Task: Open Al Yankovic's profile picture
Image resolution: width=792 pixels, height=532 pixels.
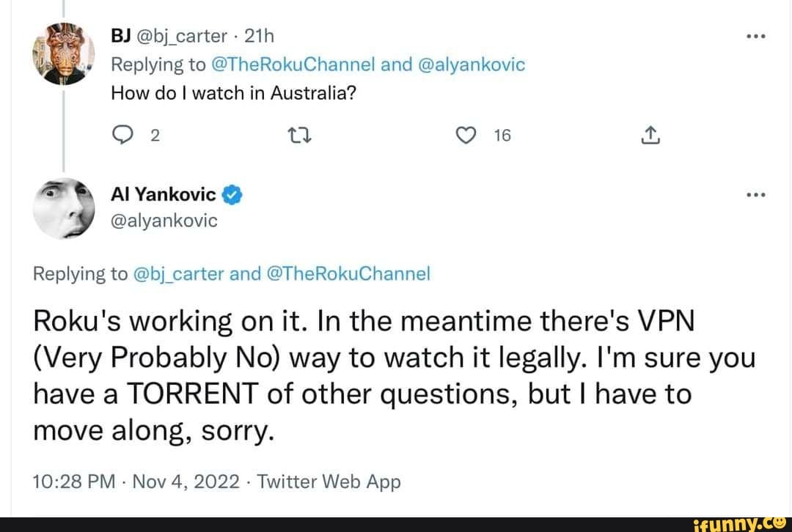Action: tap(65, 209)
